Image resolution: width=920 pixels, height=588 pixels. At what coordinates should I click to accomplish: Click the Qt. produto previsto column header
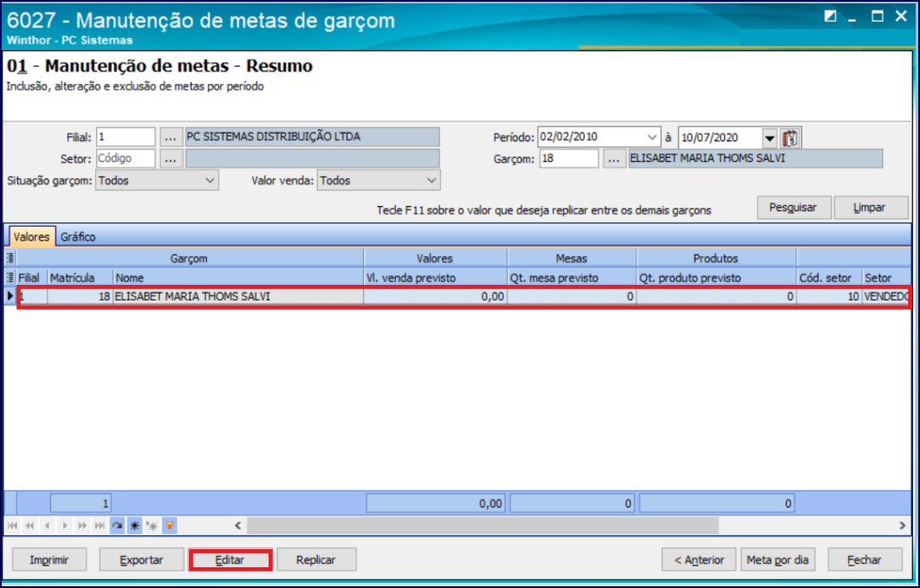pyautogui.click(x=717, y=277)
